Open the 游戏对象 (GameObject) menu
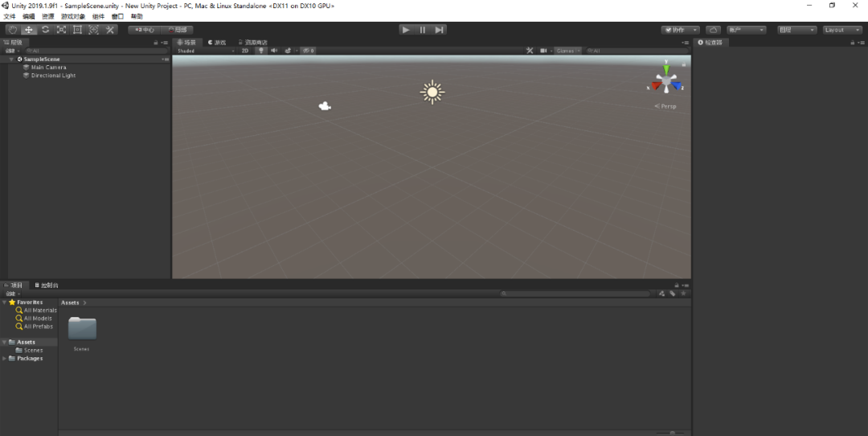 tap(73, 16)
